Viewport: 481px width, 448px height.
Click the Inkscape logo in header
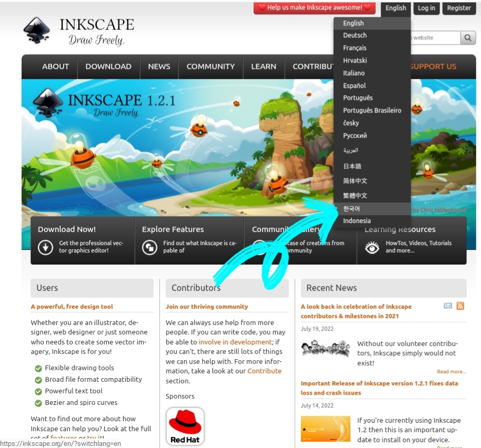(x=79, y=31)
